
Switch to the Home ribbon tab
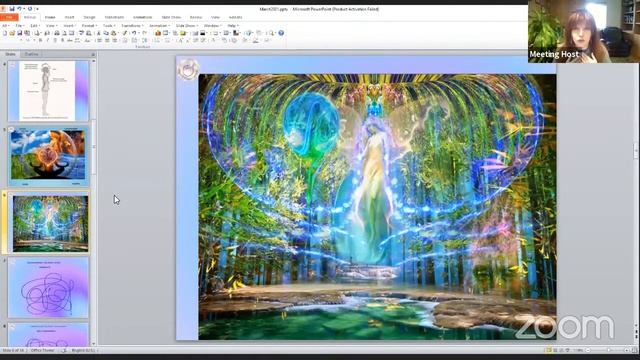coord(50,17)
